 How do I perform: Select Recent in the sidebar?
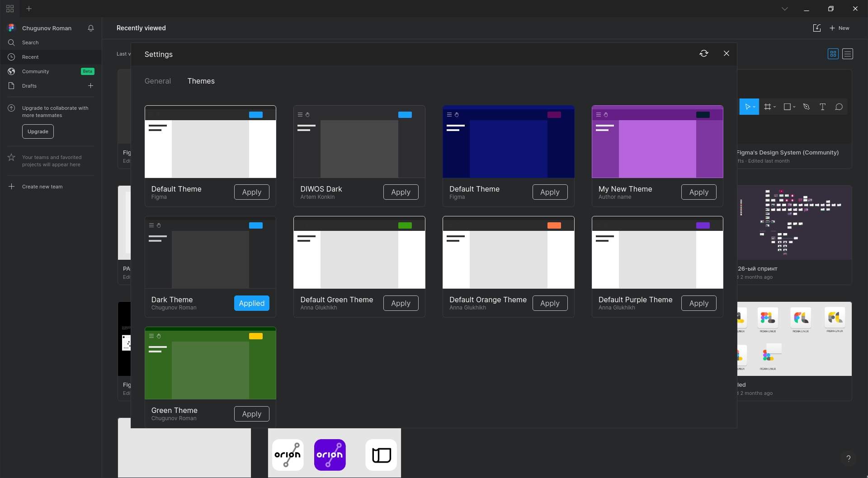pyautogui.click(x=30, y=56)
